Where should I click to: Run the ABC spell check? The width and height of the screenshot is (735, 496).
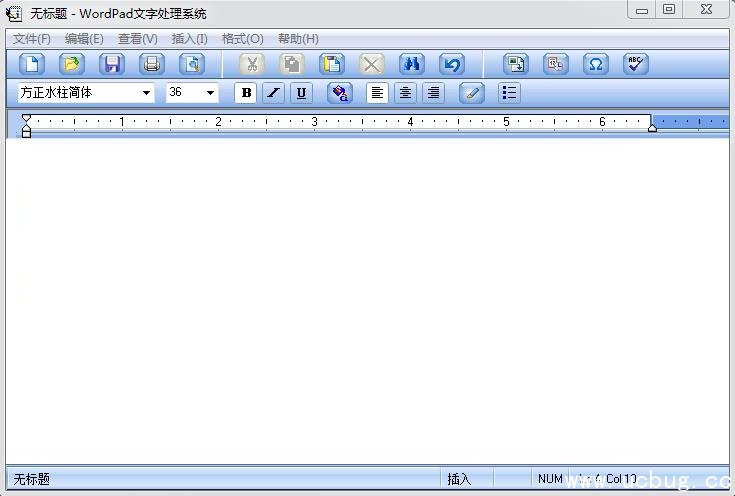(636, 64)
